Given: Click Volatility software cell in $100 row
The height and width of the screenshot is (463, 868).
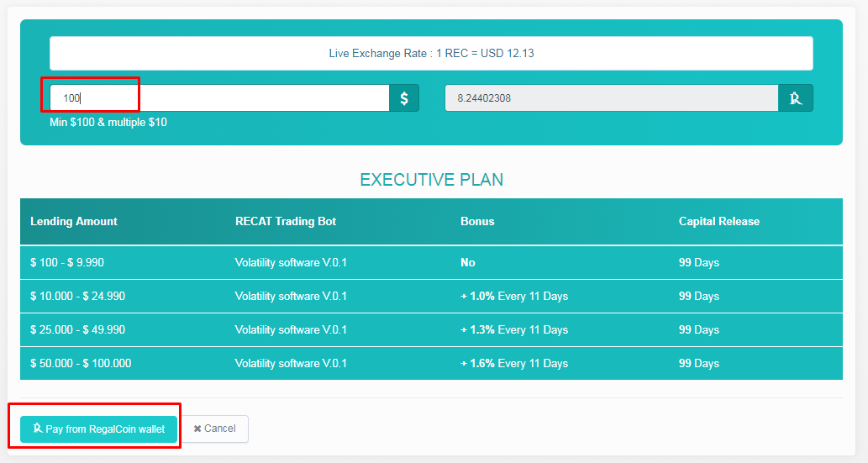Looking at the screenshot, I should 291,262.
